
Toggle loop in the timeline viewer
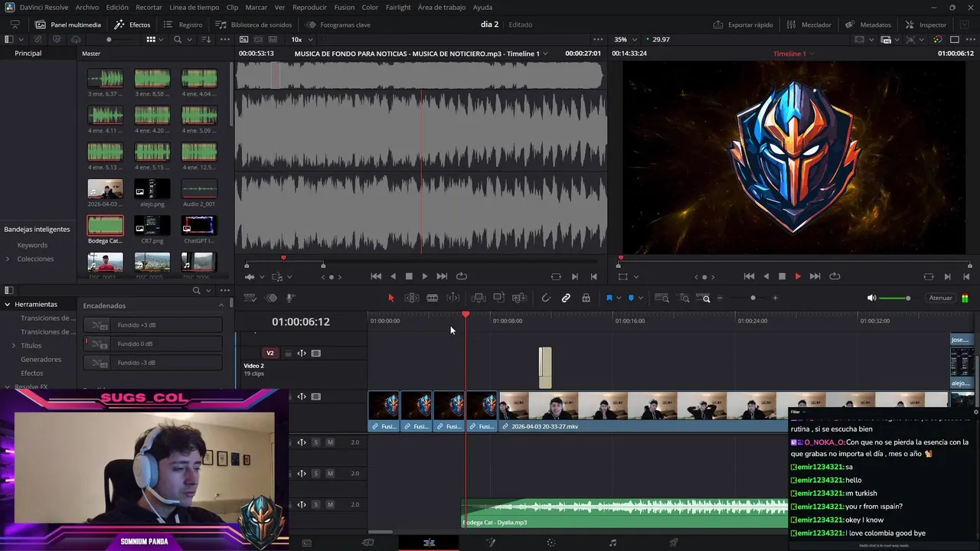(x=835, y=276)
